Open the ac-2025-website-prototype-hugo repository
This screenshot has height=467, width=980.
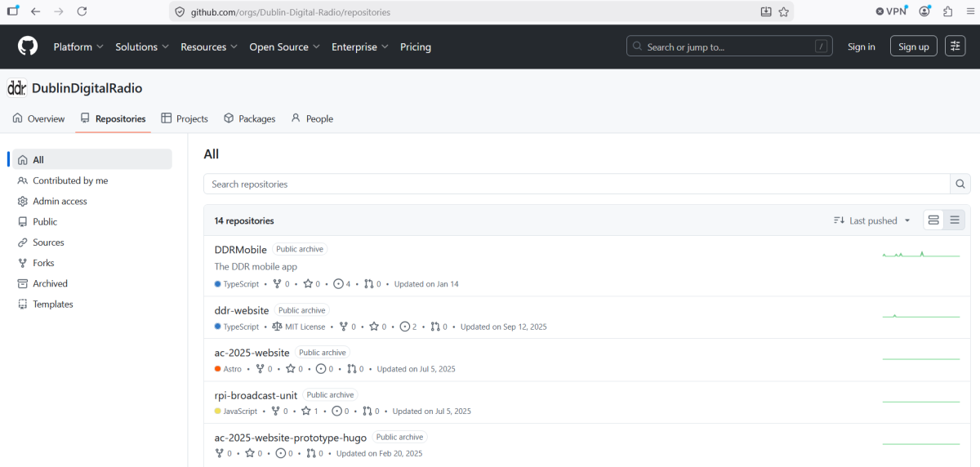[x=291, y=438]
